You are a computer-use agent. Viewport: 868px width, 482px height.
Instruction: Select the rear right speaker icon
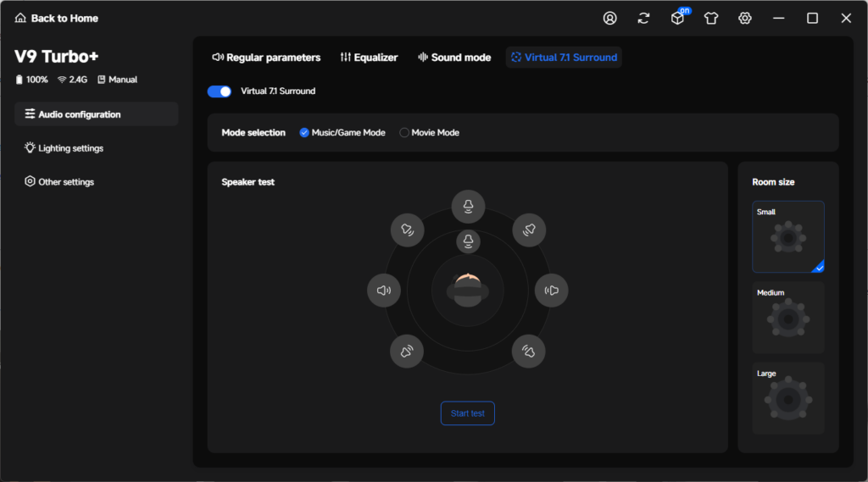click(x=529, y=351)
